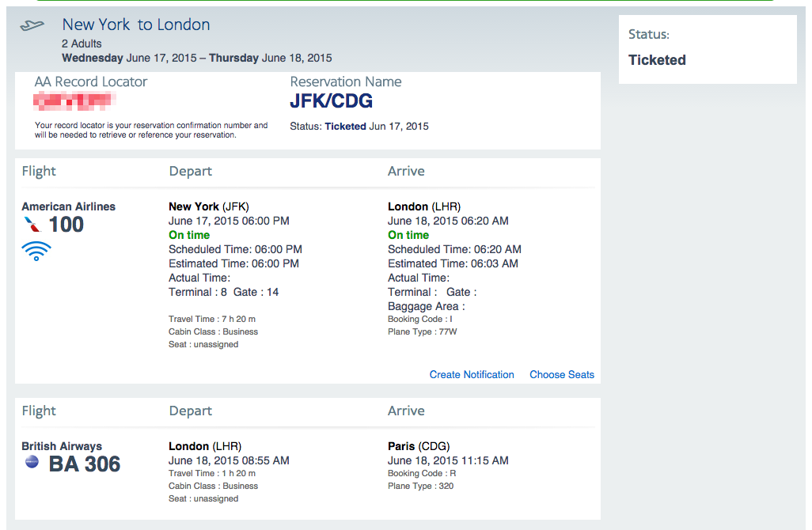Select the JFK/CDG reservation name
The height and width of the screenshot is (530, 812).
point(331,101)
